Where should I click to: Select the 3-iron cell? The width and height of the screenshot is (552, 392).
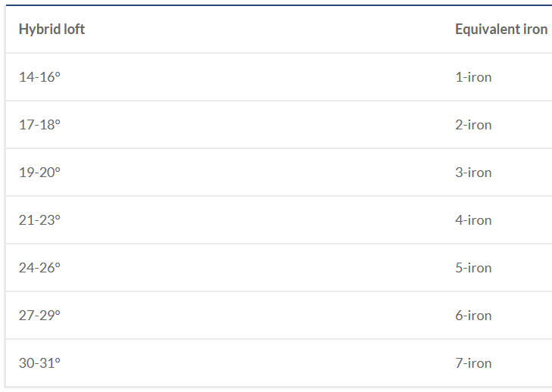point(473,173)
